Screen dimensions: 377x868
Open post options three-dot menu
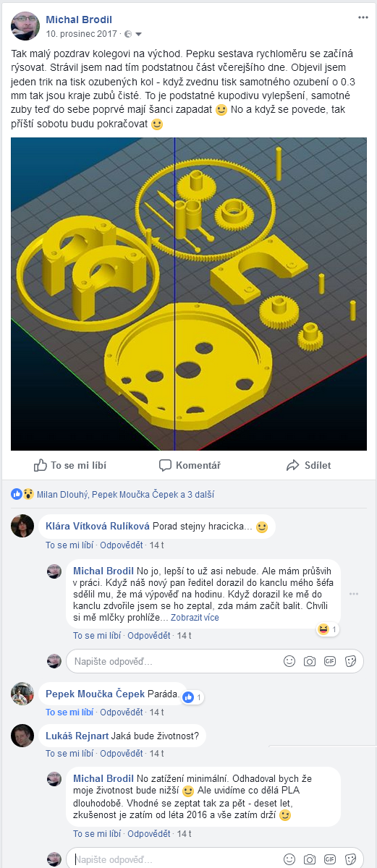point(363,18)
